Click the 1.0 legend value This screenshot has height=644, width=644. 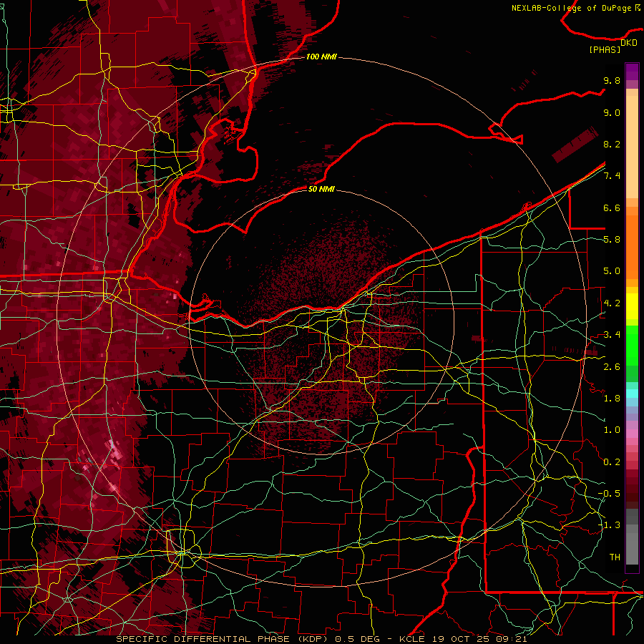[612, 430]
